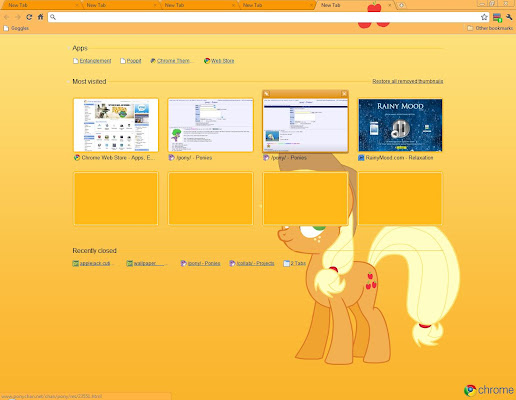Close the active New Tab tab
The height and width of the screenshot is (400, 516).
pyautogui.click(x=389, y=5)
